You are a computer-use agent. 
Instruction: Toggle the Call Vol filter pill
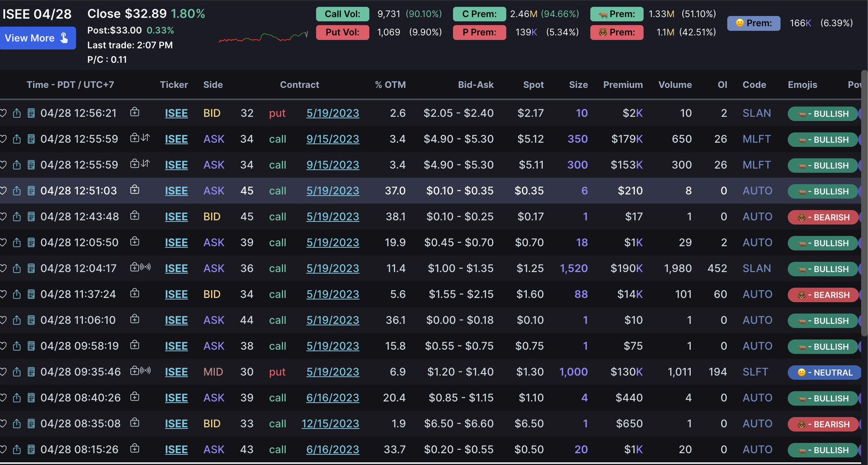342,14
